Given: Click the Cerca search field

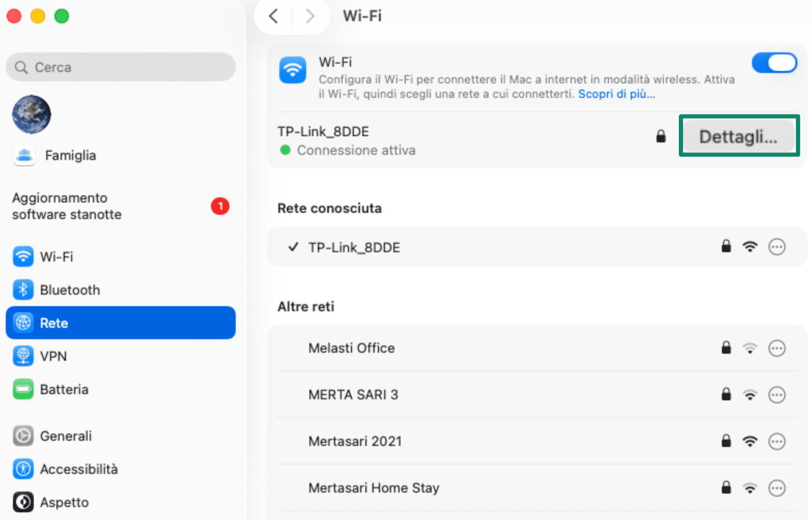Looking at the screenshot, I should 120,67.
